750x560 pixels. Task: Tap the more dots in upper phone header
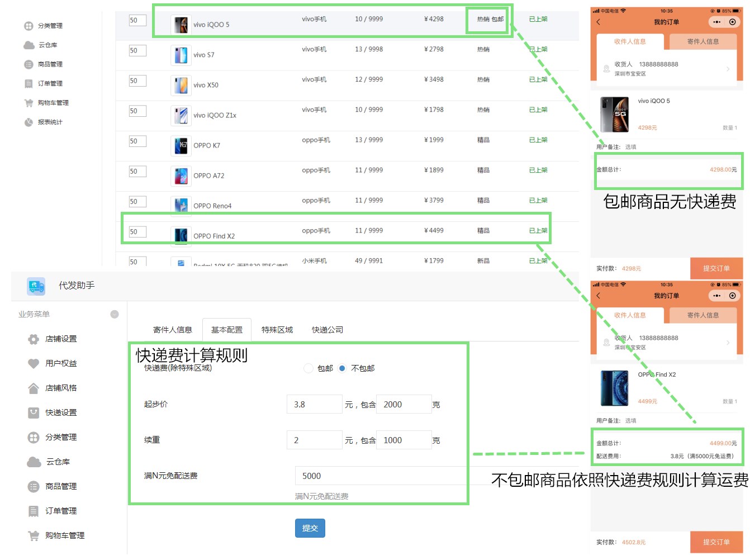click(x=716, y=22)
